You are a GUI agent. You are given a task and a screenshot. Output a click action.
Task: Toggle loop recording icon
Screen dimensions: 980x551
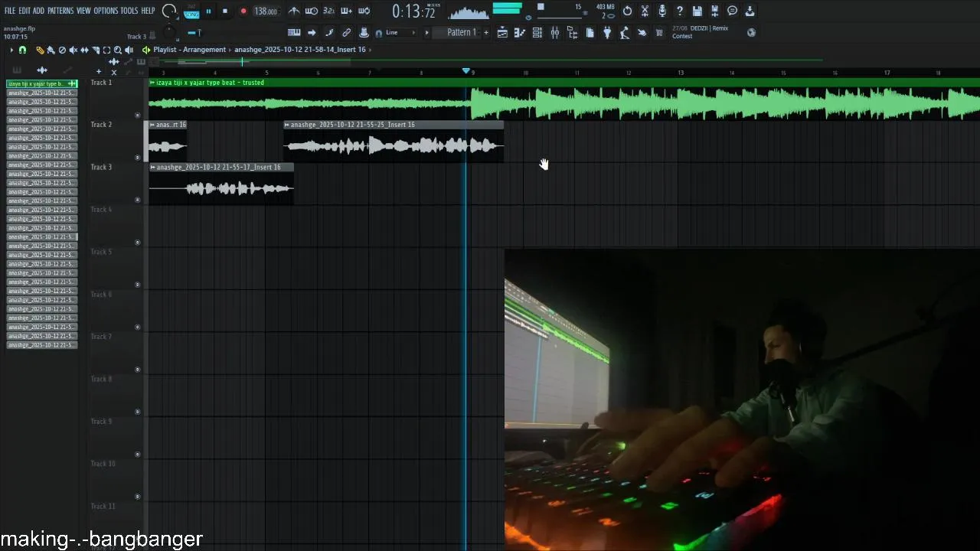click(x=364, y=11)
